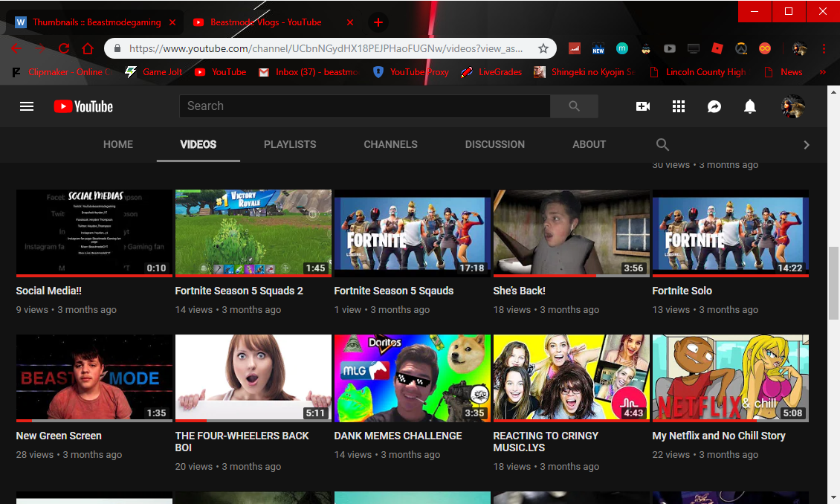Go back with the browser back arrow

pyautogui.click(x=16, y=49)
